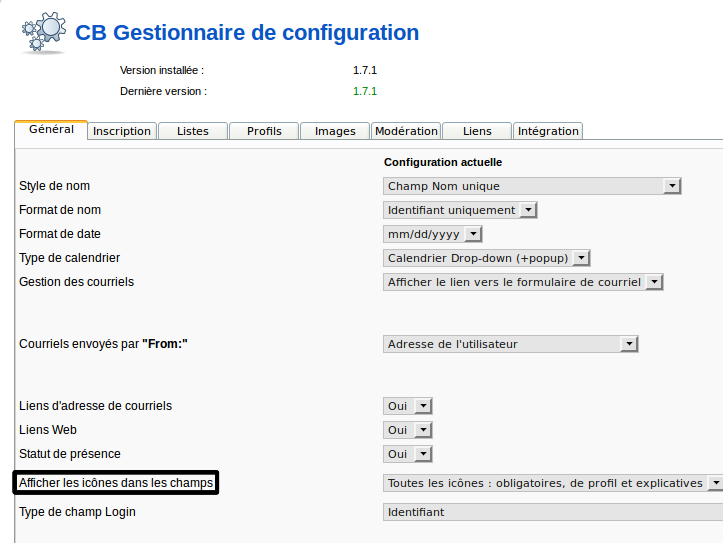This screenshot has height=543, width=723.
Task: Select the Général tab
Action: tap(51, 130)
